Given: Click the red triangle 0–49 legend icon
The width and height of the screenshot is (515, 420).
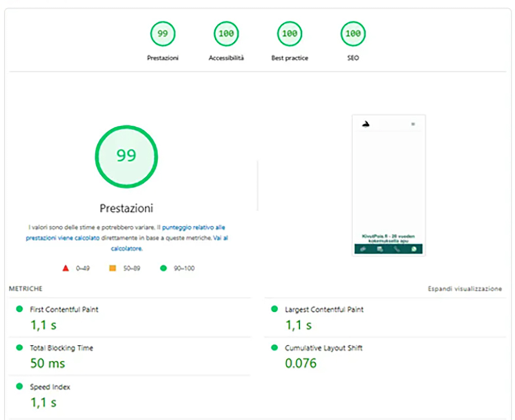Looking at the screenshot, I should [65, 268].
